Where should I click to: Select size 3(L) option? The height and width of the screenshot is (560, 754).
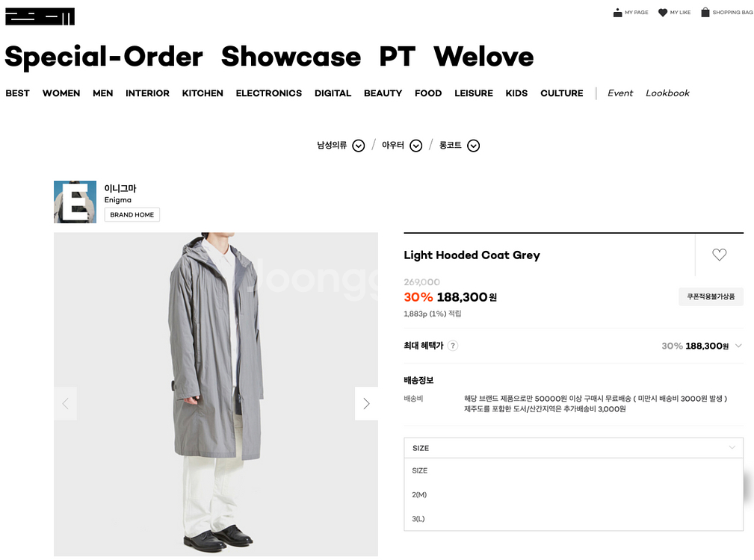(x=418, y=518)
